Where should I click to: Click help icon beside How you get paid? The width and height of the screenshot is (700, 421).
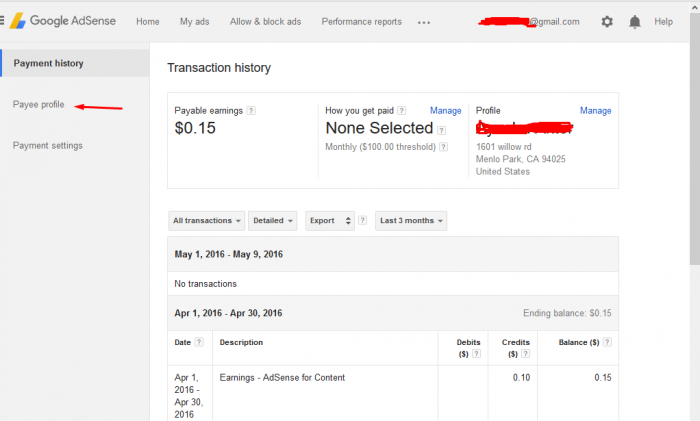click(x=402, y=110)
